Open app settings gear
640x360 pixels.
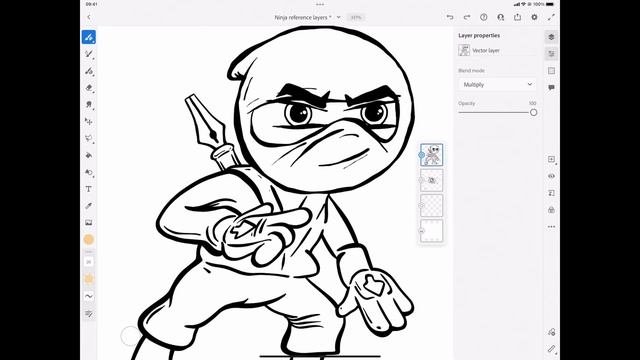pos(534,17)
